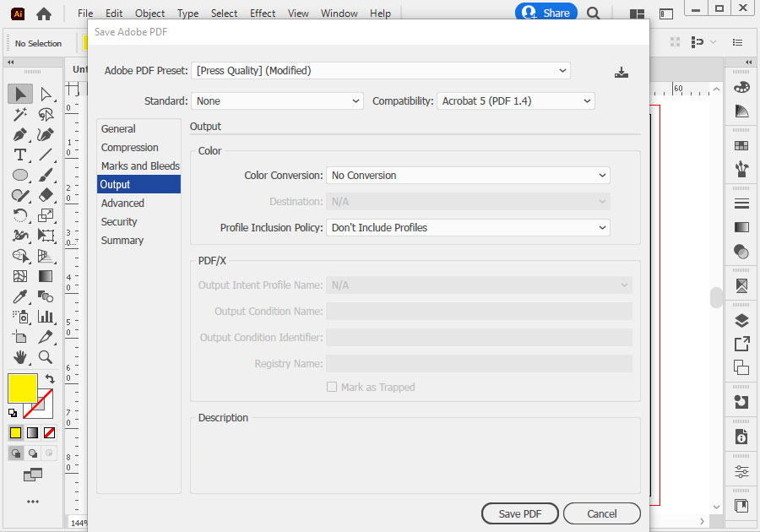
Task: Pick the Scale tool
Action: click(x=46, y=215)
